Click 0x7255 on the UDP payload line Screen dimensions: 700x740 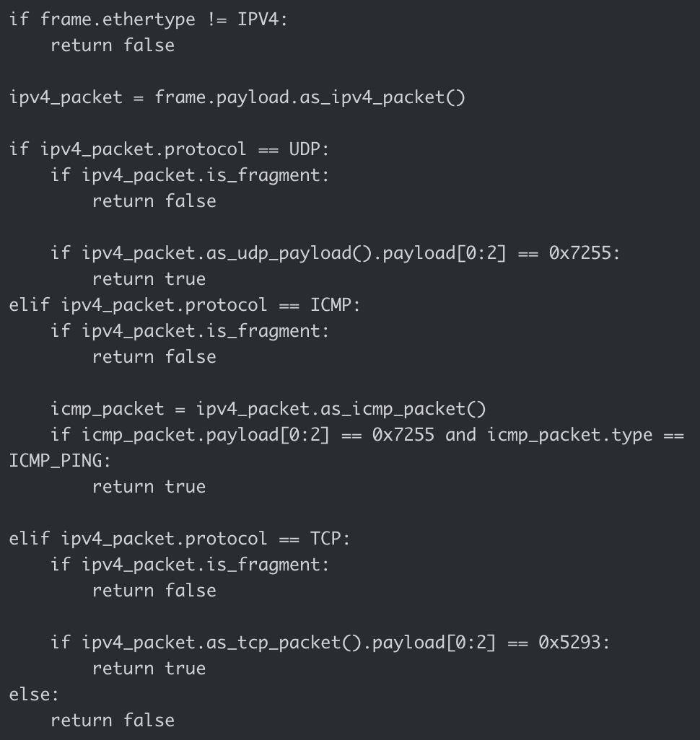(579, 252)
